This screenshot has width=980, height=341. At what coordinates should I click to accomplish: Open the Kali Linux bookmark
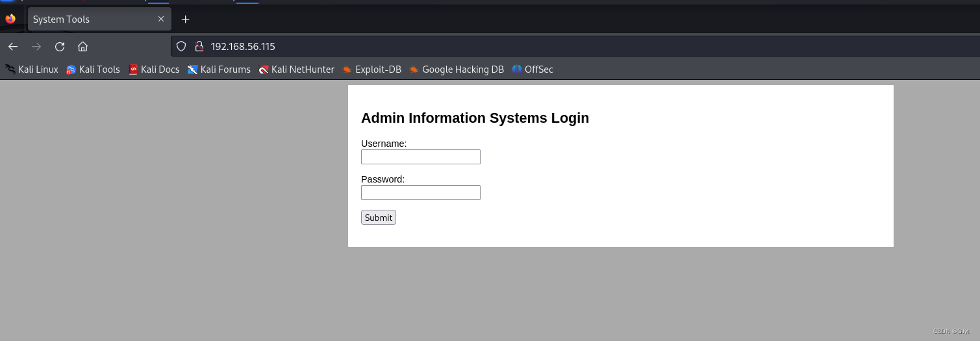click(32, 69)
